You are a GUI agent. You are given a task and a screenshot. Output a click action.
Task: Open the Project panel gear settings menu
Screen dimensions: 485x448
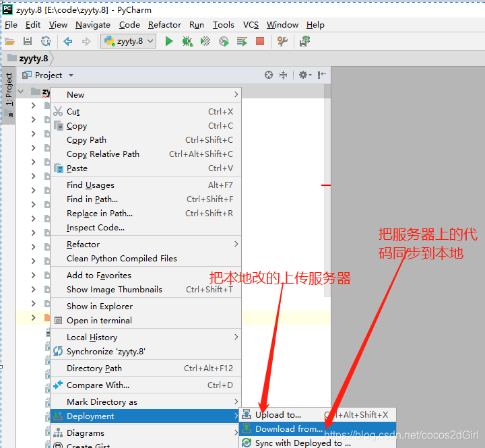[x=305, y=75]
